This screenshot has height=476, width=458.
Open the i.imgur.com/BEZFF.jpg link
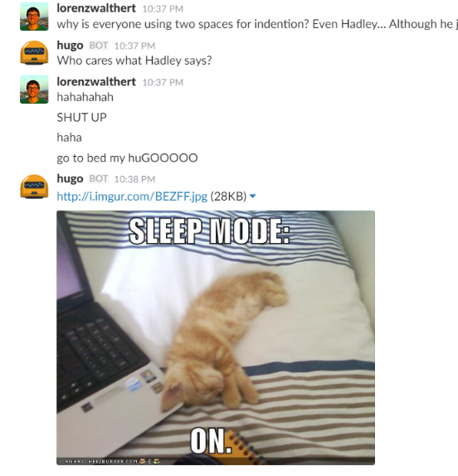click(x=132, y=197)
